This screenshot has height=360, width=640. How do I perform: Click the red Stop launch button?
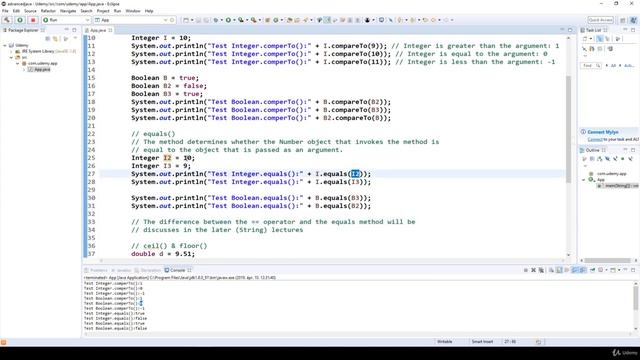pyautogui.click(x=33, y=20)
